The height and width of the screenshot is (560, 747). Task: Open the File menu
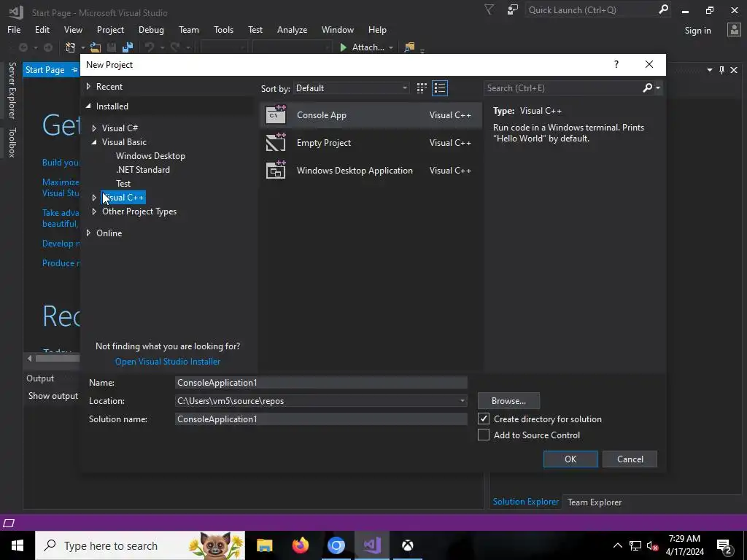tap(14, 29)
